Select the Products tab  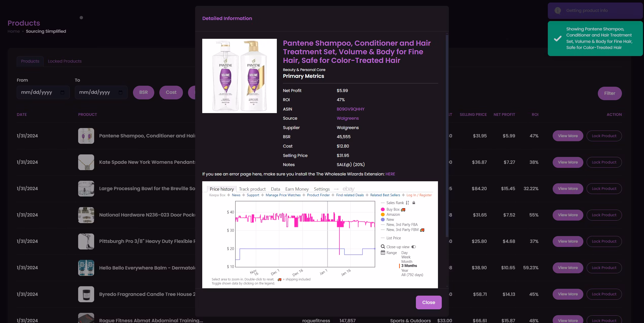(30, 61)
